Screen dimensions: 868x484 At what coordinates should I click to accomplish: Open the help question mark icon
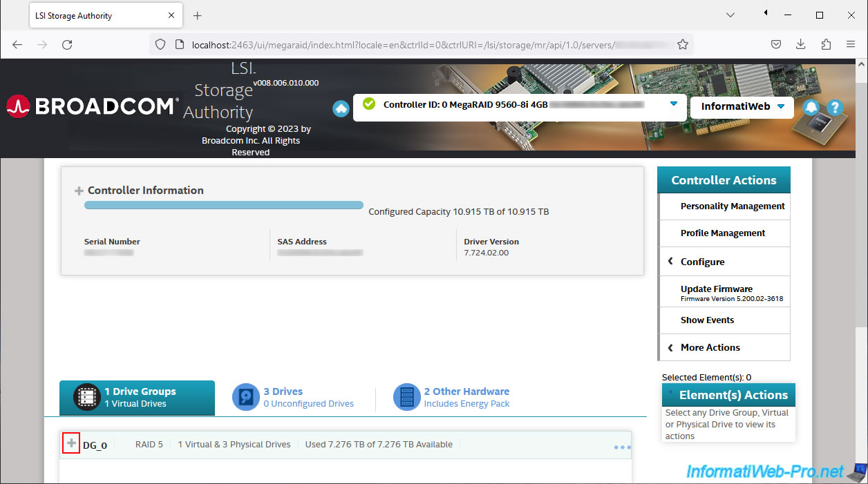834,108
